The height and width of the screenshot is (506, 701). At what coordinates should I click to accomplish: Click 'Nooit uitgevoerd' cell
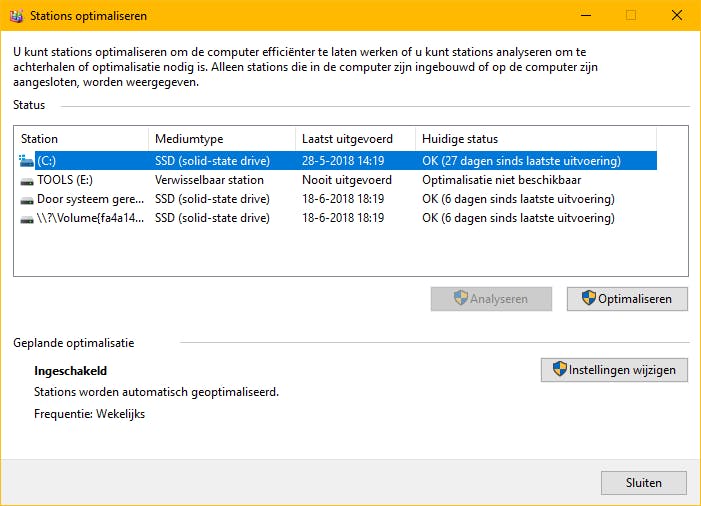point(347,180)
